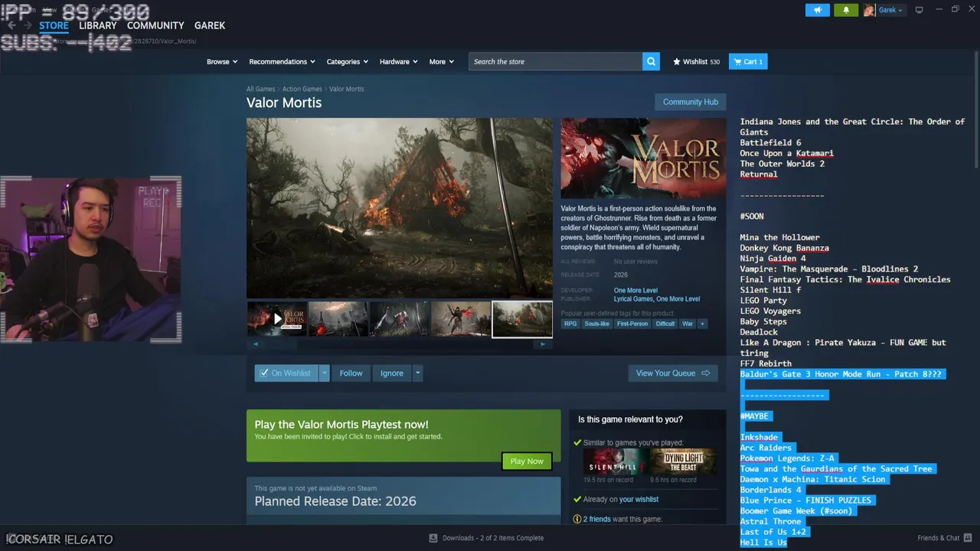Screen dimensions: 980x551
Task: Open the Hardware dropdown menu
Action: point(399,61)
